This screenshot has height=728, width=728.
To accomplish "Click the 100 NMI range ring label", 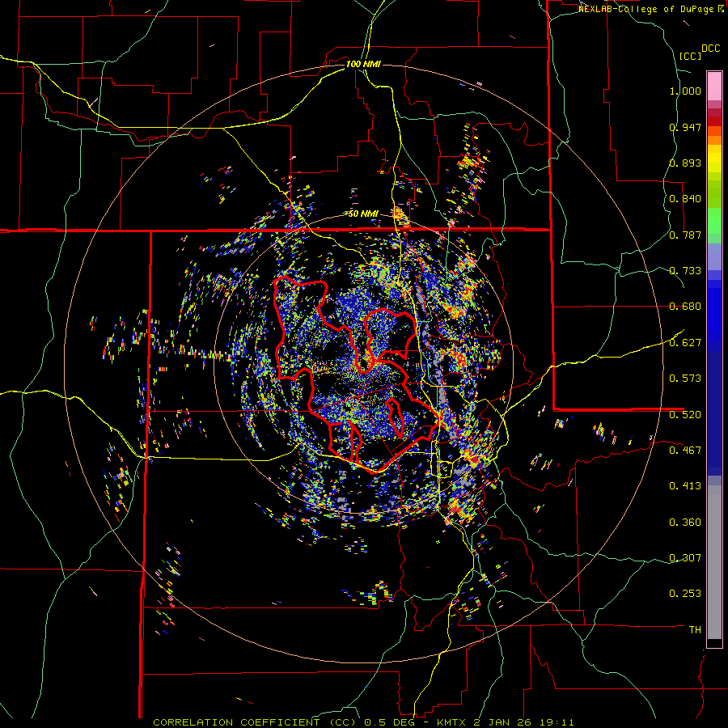I will (x=363, y=64).
